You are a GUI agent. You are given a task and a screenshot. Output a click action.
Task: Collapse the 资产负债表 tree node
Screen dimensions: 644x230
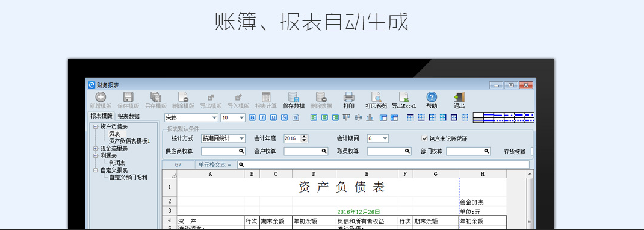pyautogui.click(x=96, y=127)
